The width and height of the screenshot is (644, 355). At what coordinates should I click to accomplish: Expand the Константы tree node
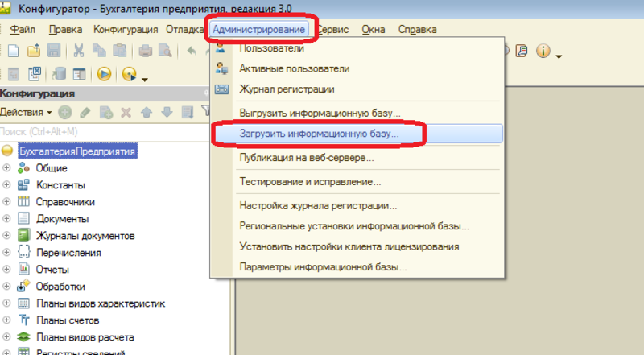(6, 184)
